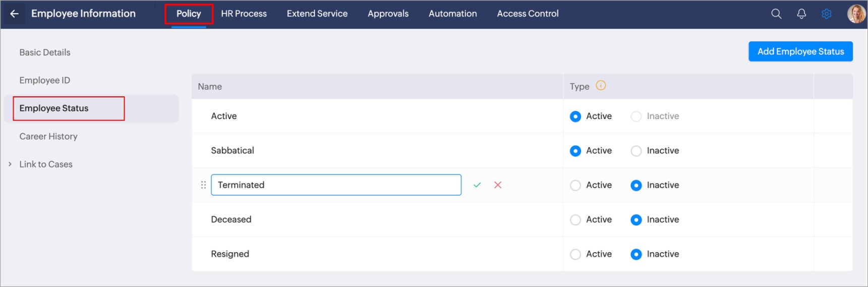Cancel the Terminated edit with the red X

tap(498, 185)
